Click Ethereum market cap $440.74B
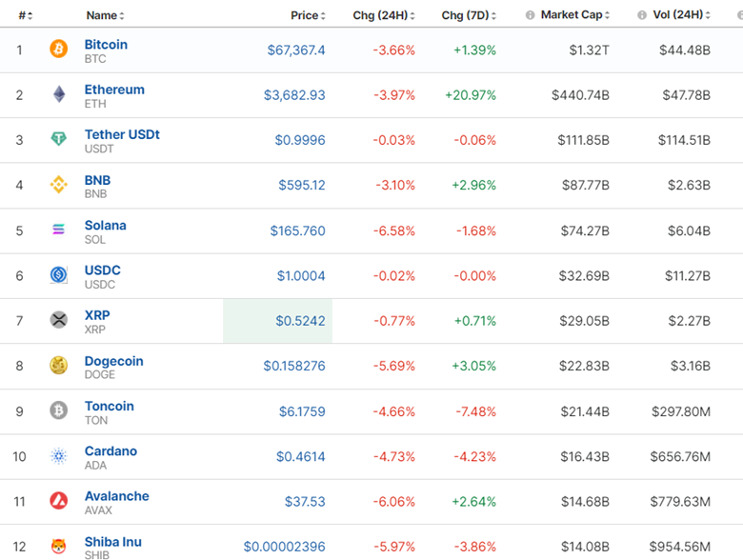This screenshot has height=560, width=743. coord(580,95)
